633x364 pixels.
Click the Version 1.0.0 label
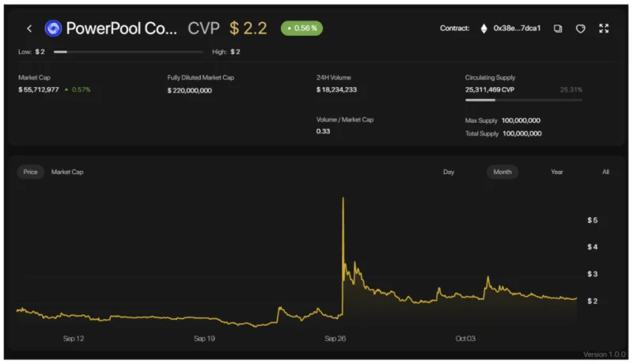coord(605,355)
